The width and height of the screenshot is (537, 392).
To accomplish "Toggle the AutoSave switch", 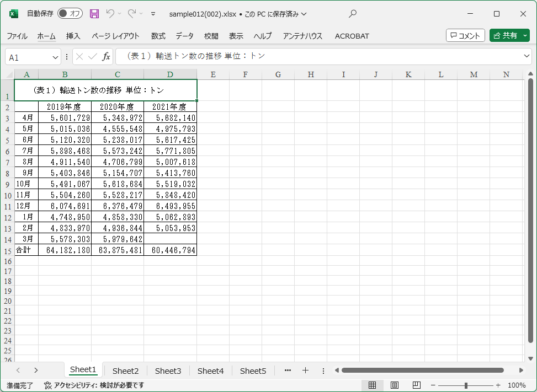I will point(70,14).
